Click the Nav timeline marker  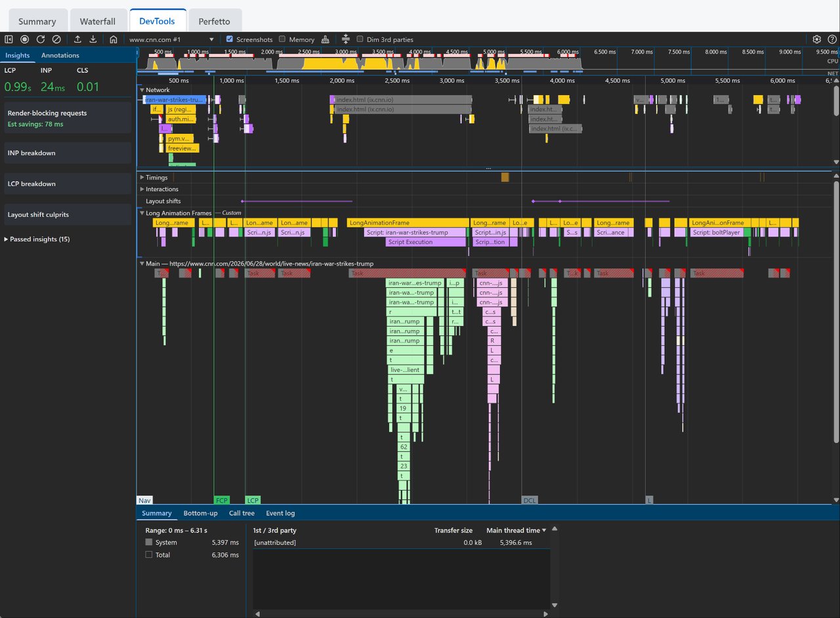click(x=144, y=500)
